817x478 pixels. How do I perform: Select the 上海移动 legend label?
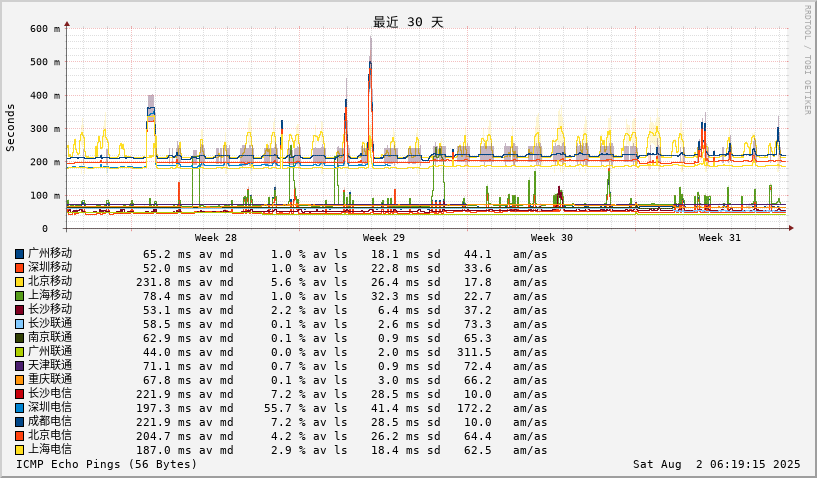[x=50, y=296]
